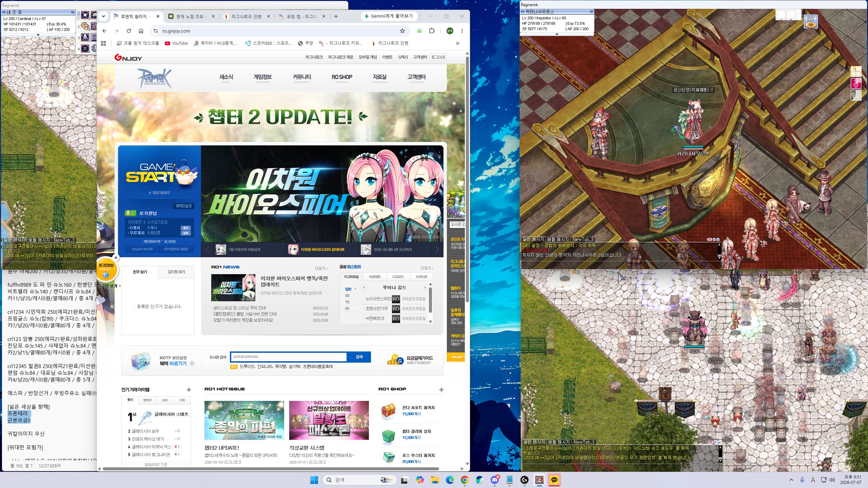Focus the 도서관 검색 input field
Viewport: 868px width, 488px height.
tap(289, 357)
